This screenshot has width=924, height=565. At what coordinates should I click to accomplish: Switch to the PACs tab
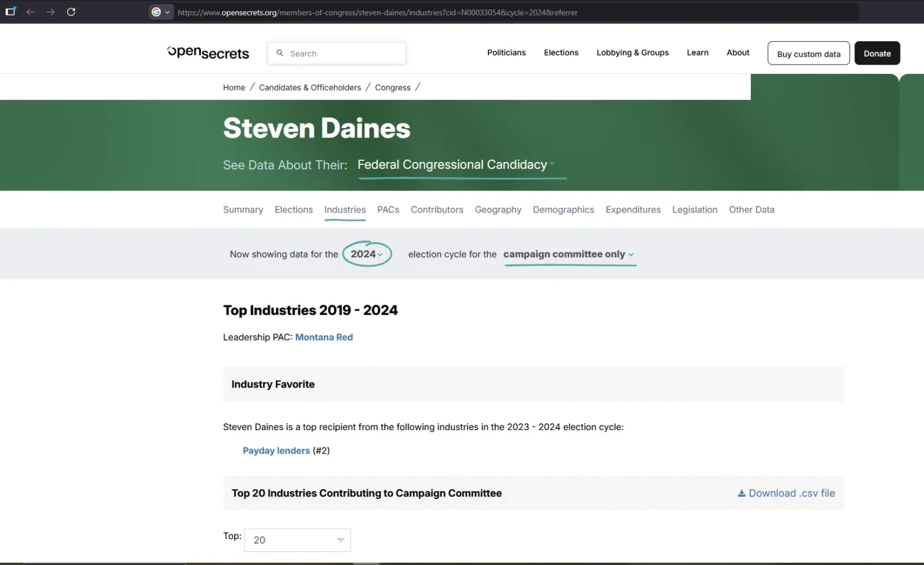coord(388,210)
